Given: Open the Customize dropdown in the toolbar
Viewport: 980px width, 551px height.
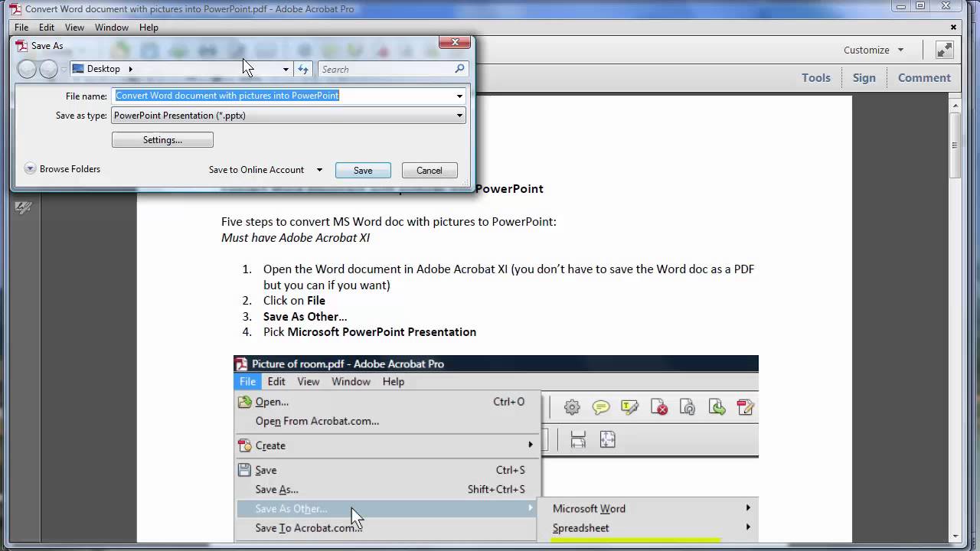Looking at the screenshot, I should (x=874, y=50).
